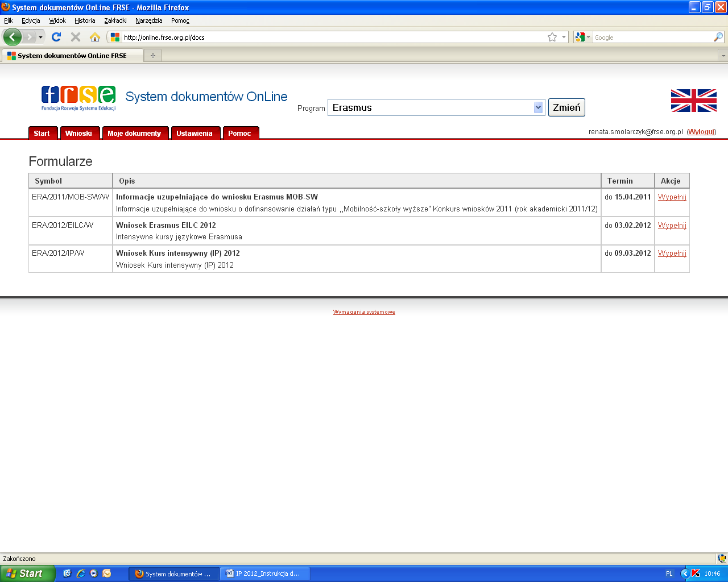
Task: Switch to the IP 2012_Instrukcja Word taskbar button
Action: (x=265, y=574)
